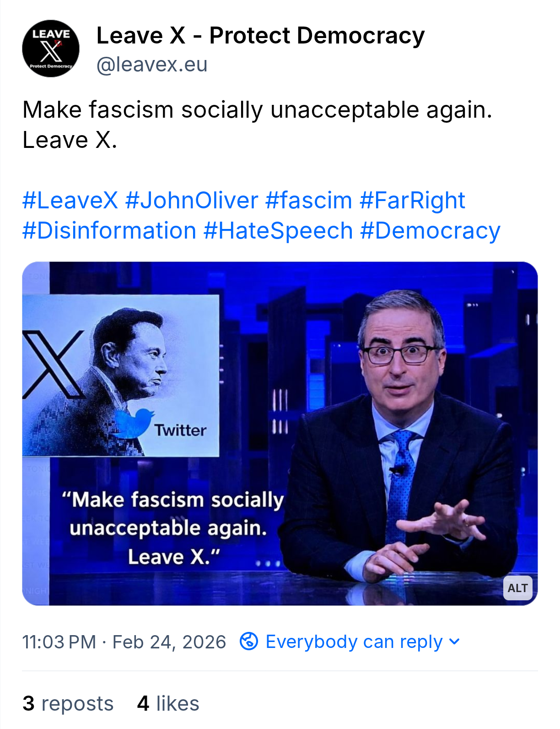Click the quote caption inside the image
This screenshot has height=729, width=560.
(172, 528)
